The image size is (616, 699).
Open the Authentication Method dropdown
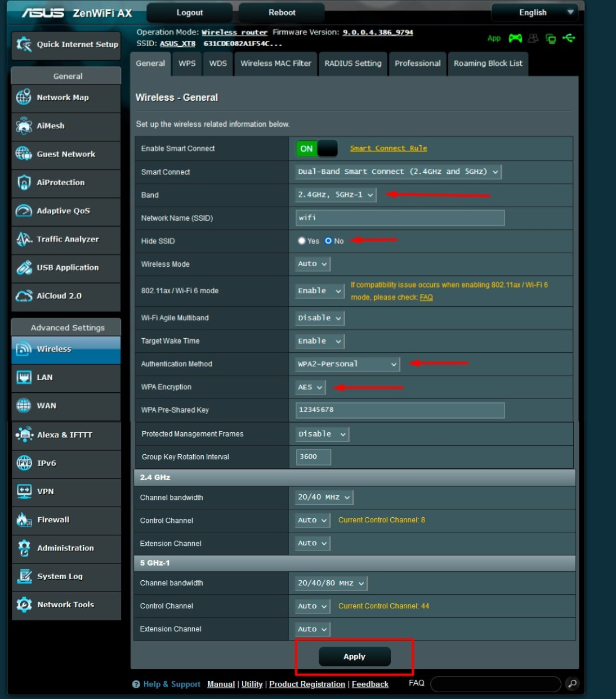(346, 364)
